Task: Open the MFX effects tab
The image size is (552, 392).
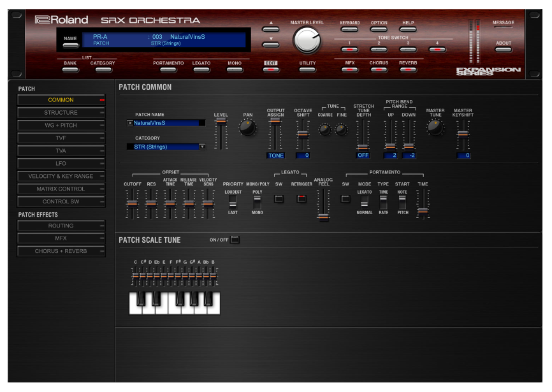Action: pos(61,238)
